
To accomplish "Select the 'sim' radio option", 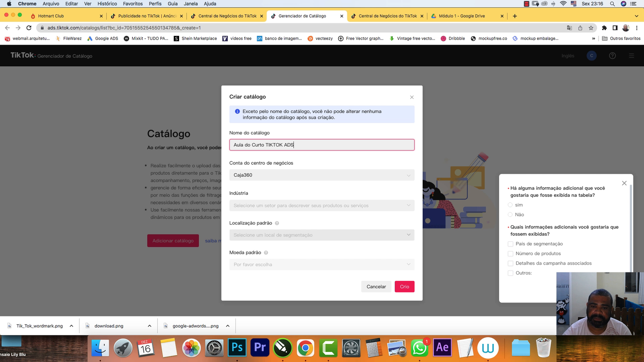I will click(510, 205).
